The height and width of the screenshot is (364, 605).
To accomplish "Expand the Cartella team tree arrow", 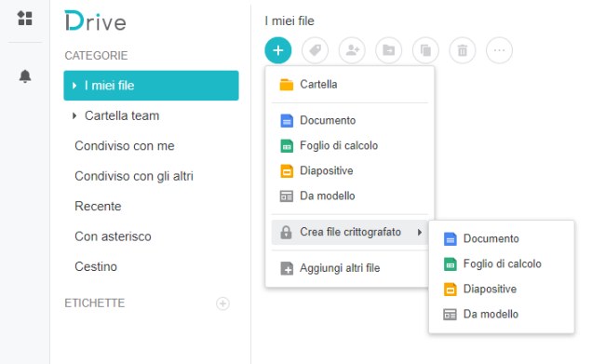I will pos(74,115).
